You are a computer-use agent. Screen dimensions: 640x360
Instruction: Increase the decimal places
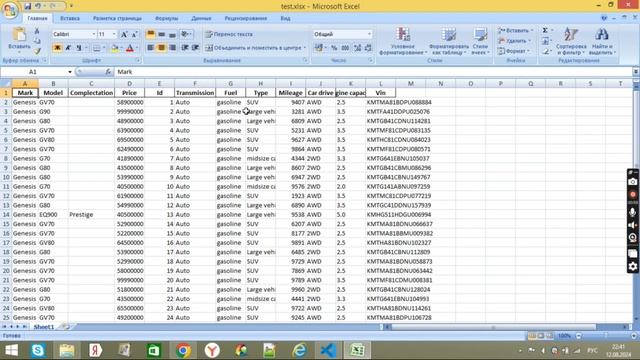[358, 48]
